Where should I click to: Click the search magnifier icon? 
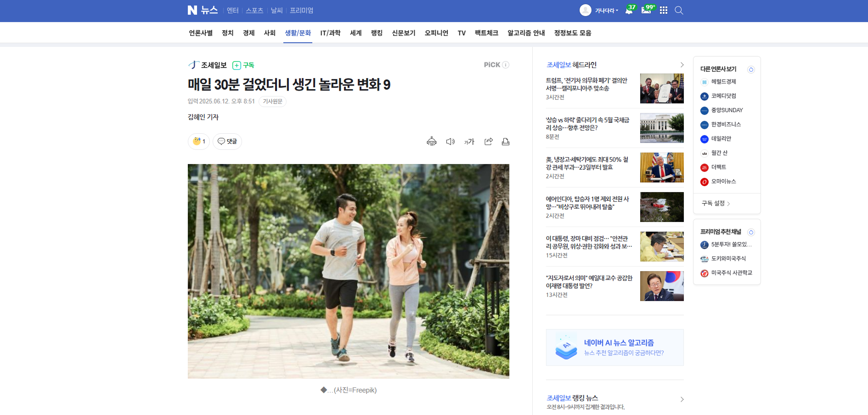pyautogui.click(x=679, y=11)
